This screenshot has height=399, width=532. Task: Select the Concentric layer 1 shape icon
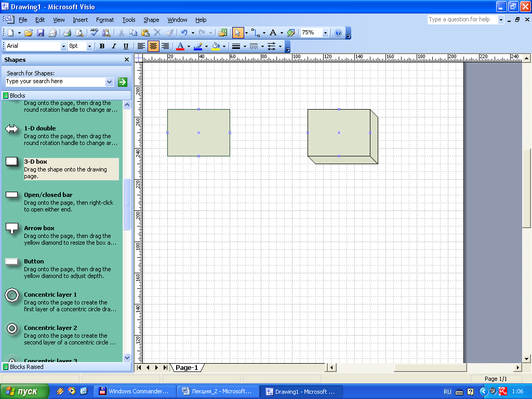[12, 295]
